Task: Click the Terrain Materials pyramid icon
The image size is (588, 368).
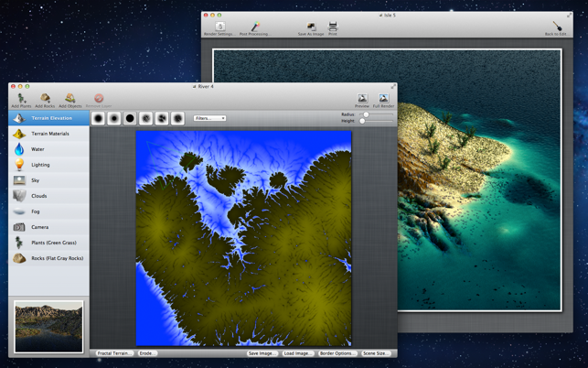Action: pos(19,134)
